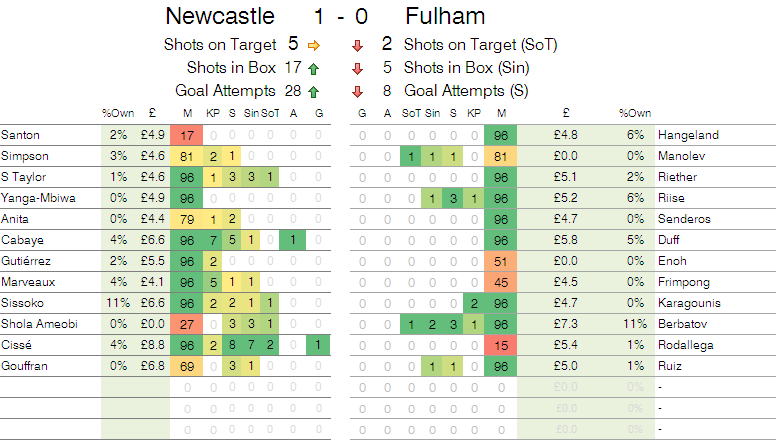Click the red down arrow beside Fulham Shots on Target
The width and height of the screenshot is (776, 441).
[x=357, y=46]
